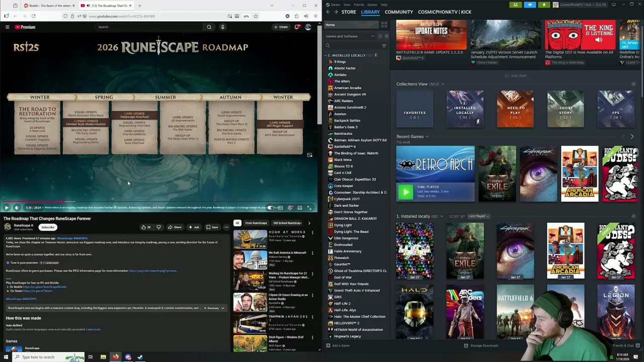The height and width of the screenshot is (362, 644).
Task: Click the Ask button under video
Action: point(194,227)
